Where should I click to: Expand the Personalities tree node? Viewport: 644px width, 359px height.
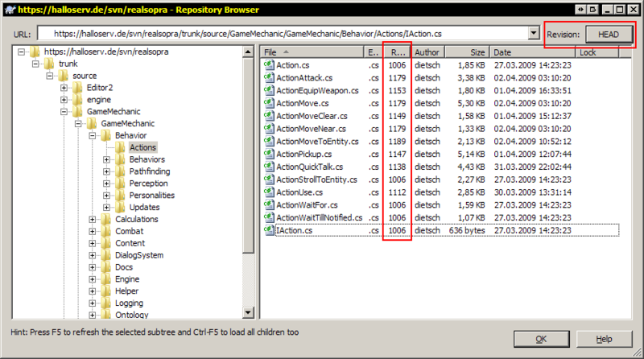107,196
